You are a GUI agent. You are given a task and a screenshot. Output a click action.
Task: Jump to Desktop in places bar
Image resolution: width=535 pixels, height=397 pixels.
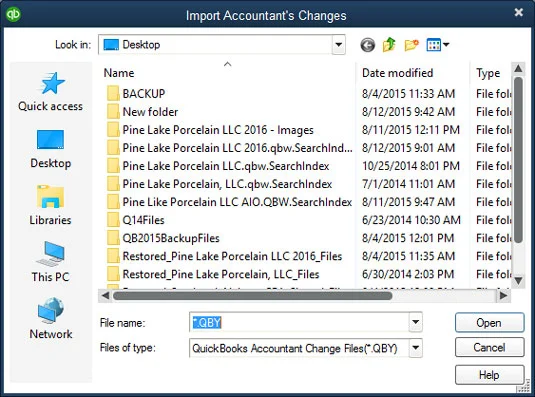coord(50,149)
